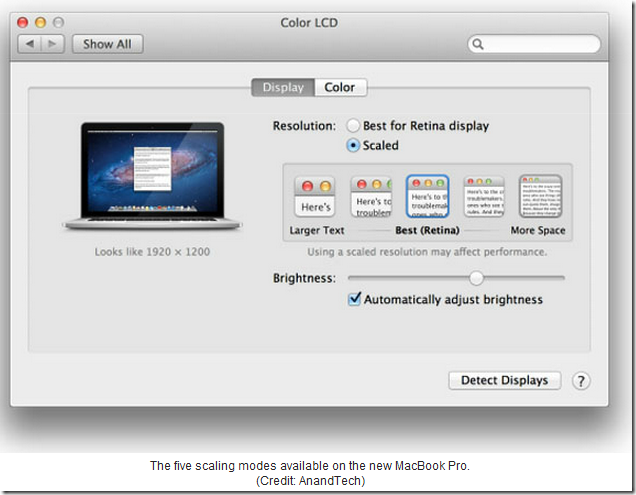The image size is (636, 495).
Task: Click the "Looks like 1920 × 1200" text
Action: pyautogui.click(x=152, y=252)
